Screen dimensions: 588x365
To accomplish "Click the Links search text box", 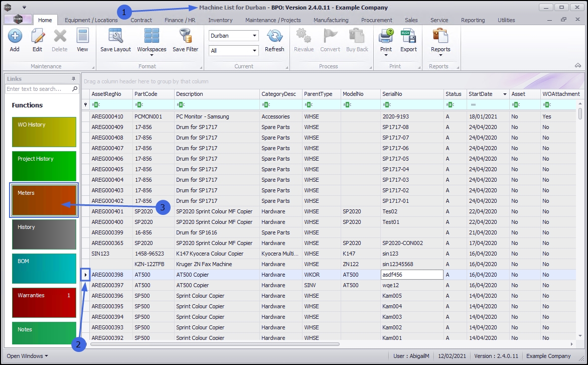I will coord(38,89).
